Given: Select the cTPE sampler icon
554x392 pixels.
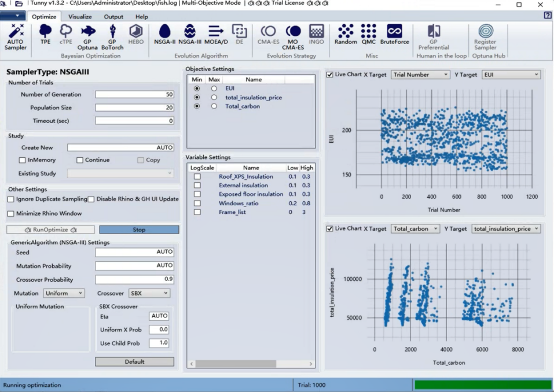Looking at the screenshot, I should point(66,34).
